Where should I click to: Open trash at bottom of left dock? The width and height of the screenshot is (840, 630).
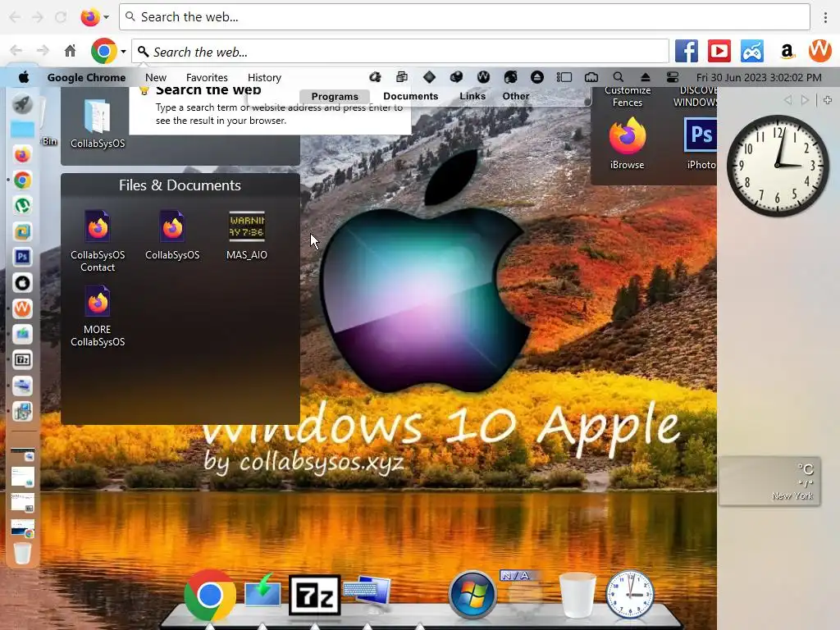coord(22,553)
